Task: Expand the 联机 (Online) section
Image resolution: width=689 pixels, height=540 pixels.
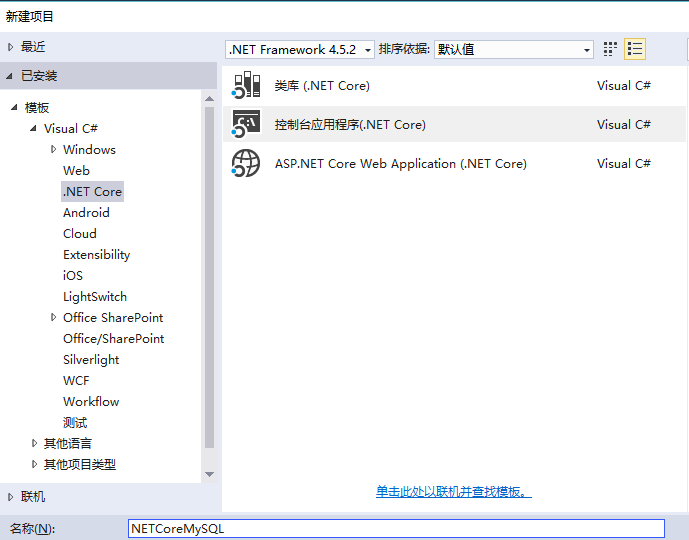Action: (x=11, y=497)
